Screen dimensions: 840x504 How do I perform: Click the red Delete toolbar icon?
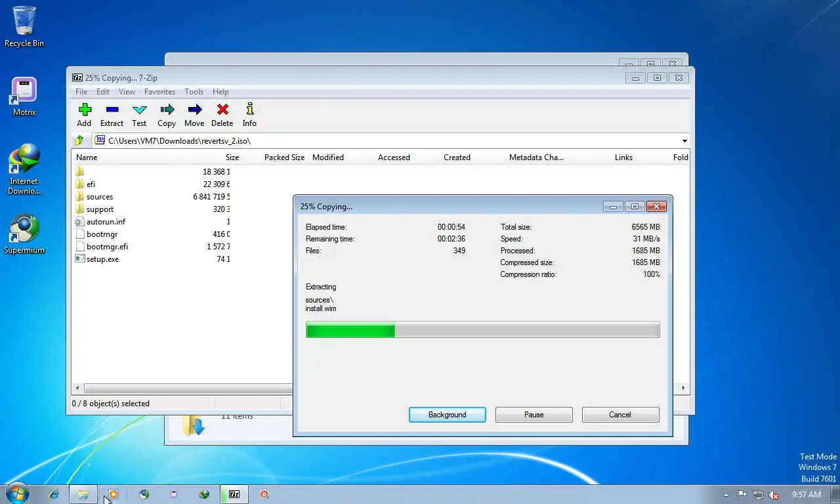click(222, 110)
